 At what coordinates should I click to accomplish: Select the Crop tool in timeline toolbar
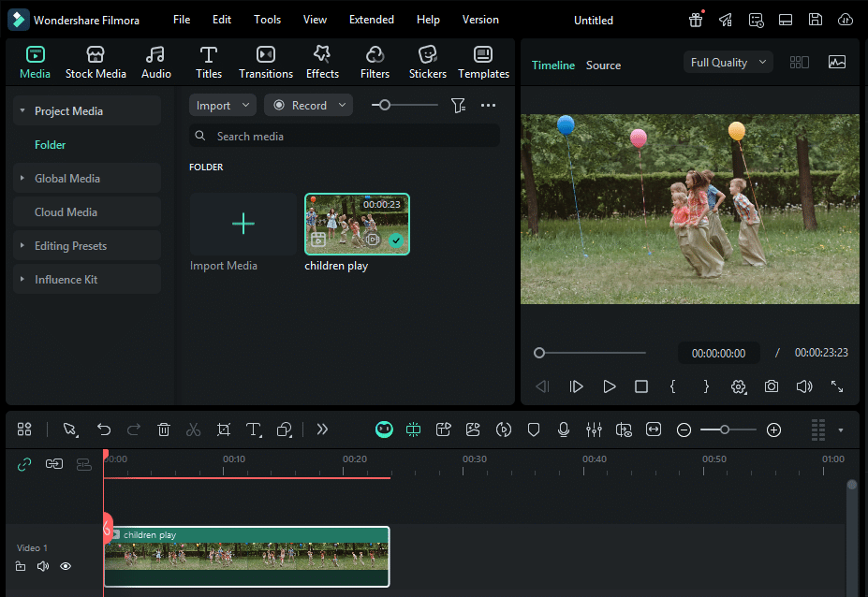224,430
